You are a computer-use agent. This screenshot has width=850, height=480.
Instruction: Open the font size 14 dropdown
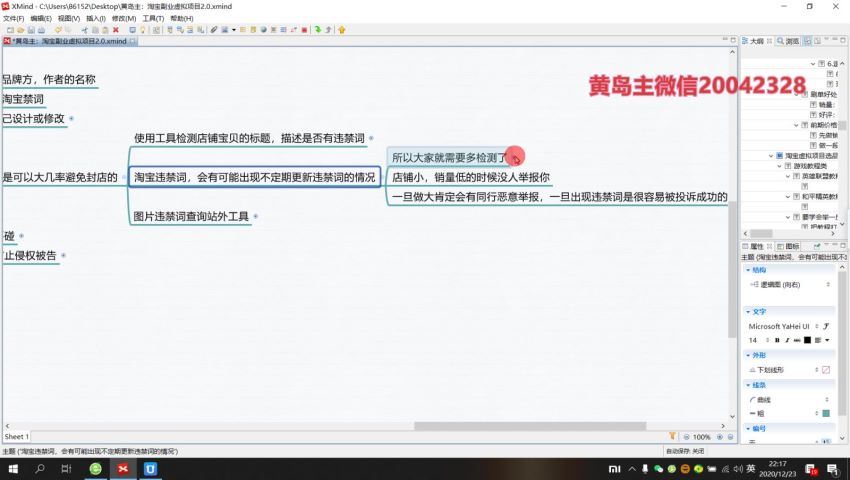pyautogui.click(x=768, y=340)
